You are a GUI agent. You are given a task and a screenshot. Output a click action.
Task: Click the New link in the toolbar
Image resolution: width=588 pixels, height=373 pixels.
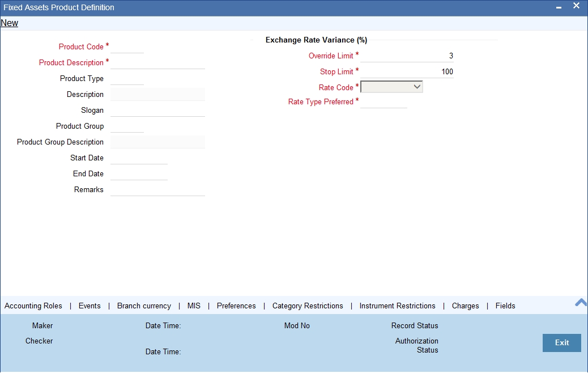tap(10, 23)
